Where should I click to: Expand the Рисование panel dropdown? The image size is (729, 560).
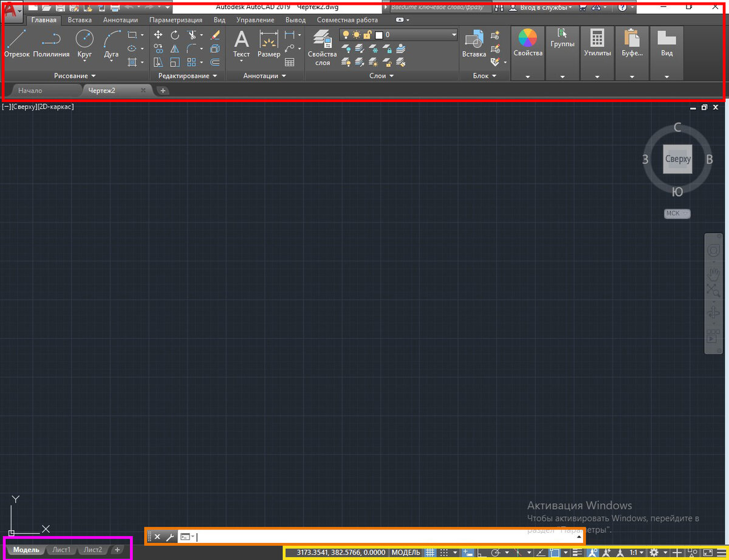(75, 76)
